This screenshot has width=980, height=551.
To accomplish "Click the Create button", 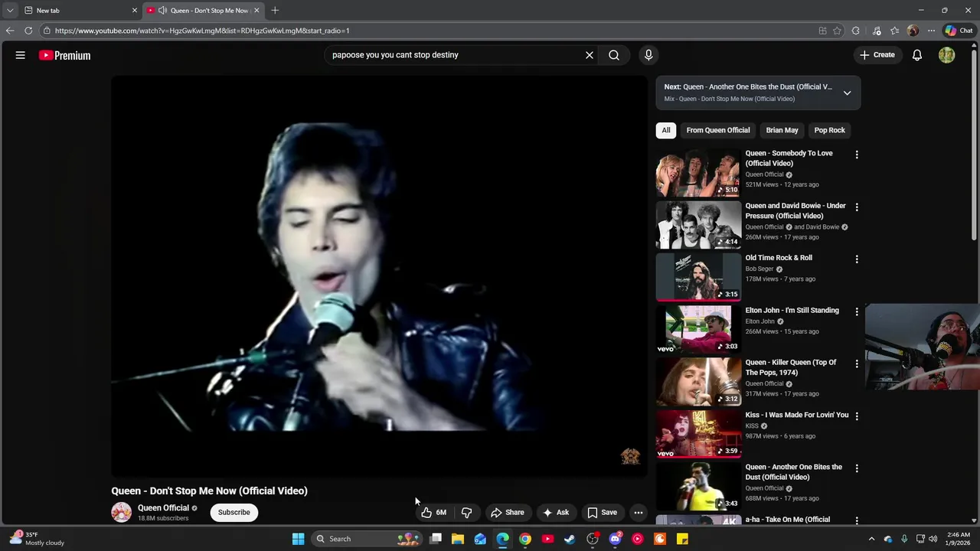I will [x=877, y=55].
